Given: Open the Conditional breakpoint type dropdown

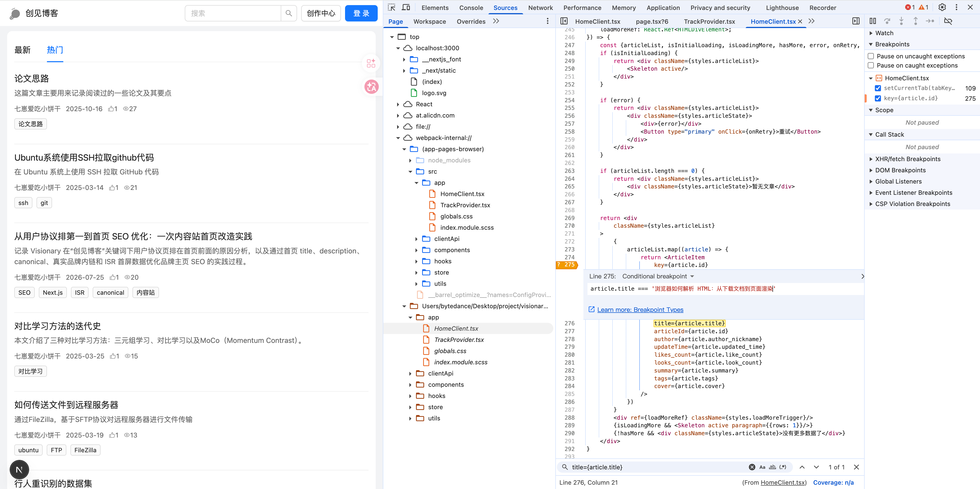Looking at the screenshot, I should [x=658, y=277].
